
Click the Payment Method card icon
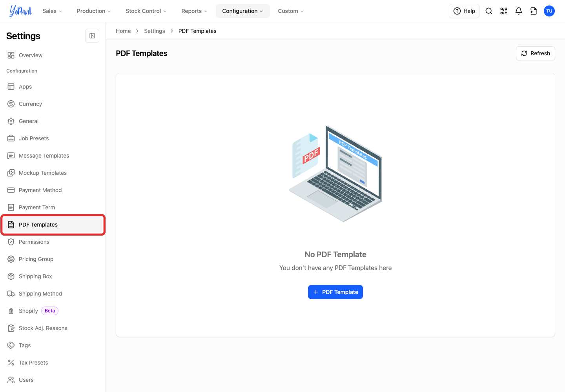11,190
